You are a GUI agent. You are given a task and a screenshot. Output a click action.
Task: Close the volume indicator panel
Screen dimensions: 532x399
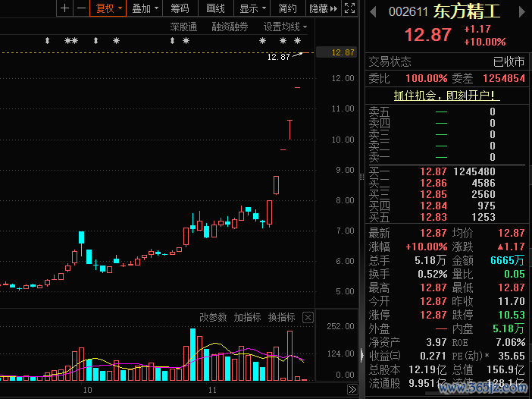[x=308, y=317]
